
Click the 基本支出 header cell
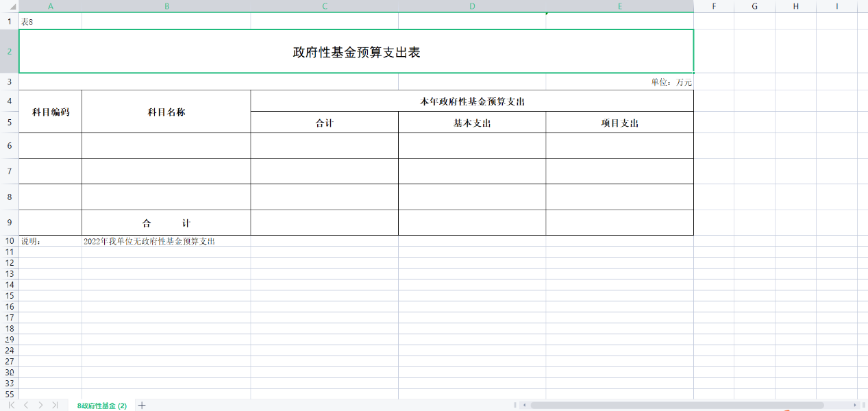[x=471, y=121]
